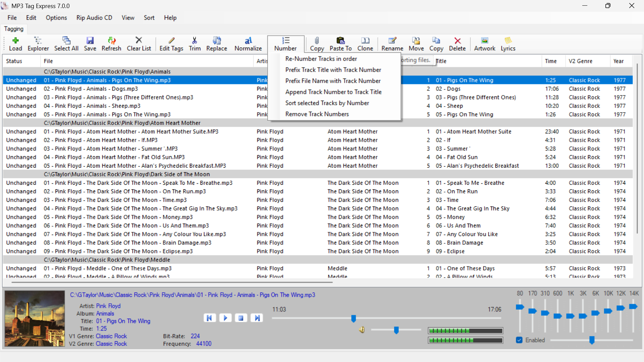Skip to the next track
This screenshot has width=644, height=362.
tap(257, 318)
